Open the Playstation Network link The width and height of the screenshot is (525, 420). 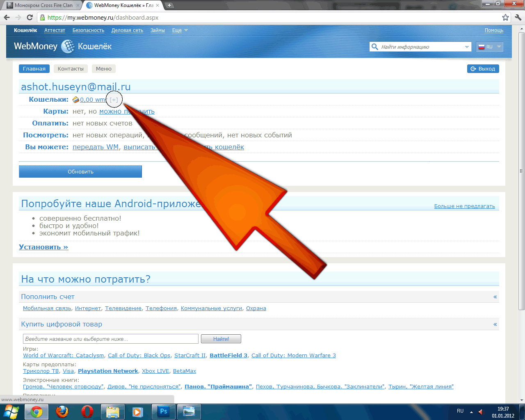point(108,371)
